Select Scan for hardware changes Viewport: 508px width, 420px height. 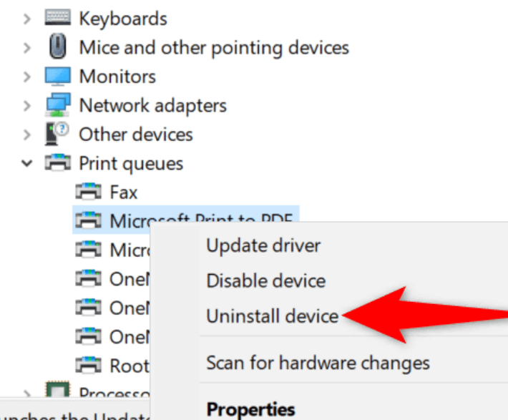[x=318, y=363]
